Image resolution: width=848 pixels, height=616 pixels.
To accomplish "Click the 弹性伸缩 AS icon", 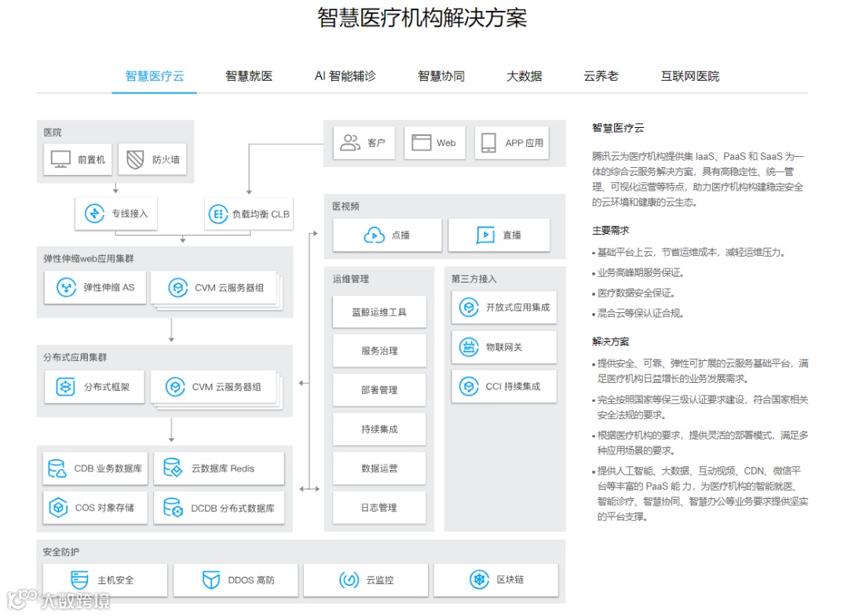I will (67, 287).
